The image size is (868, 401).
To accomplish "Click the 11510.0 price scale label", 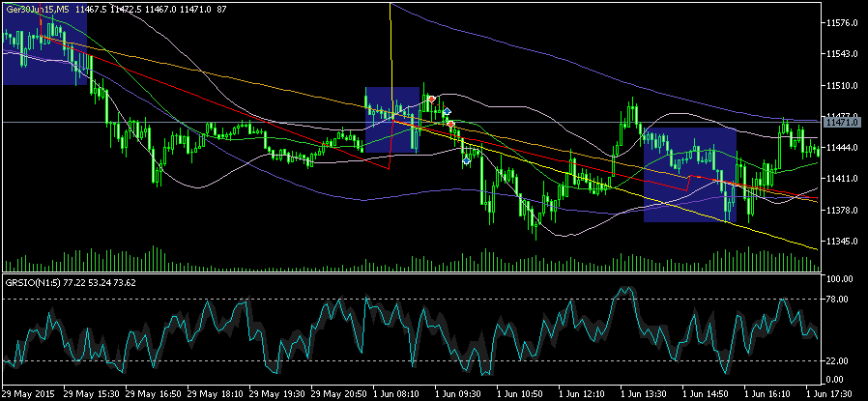I will coord(841,86).
